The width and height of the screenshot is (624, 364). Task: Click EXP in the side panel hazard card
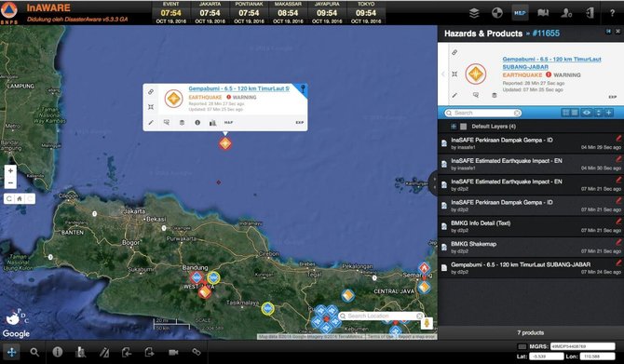click(613, 97)
